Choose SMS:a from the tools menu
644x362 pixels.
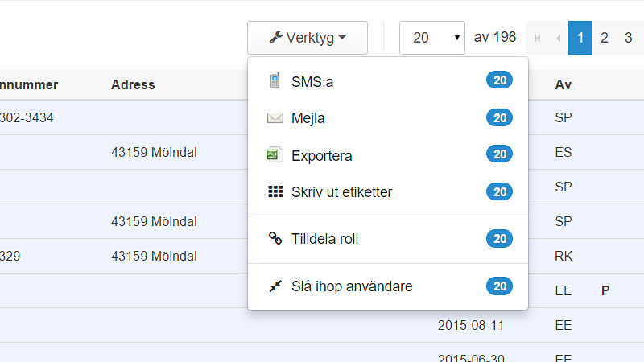[388, 81]
